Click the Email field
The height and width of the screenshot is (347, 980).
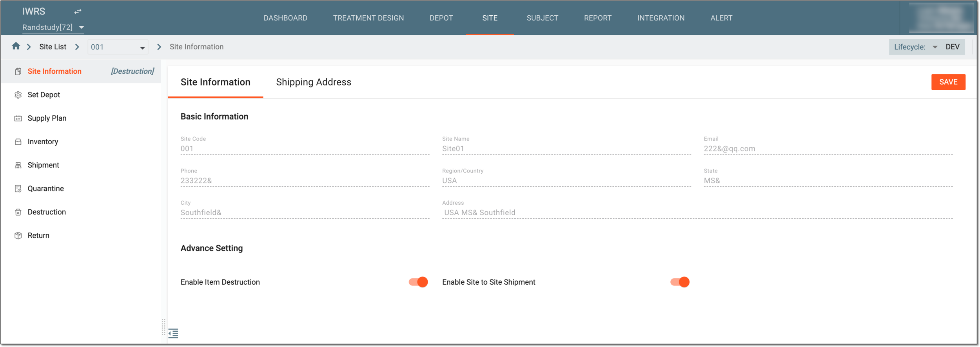click(x=828, y=149)
